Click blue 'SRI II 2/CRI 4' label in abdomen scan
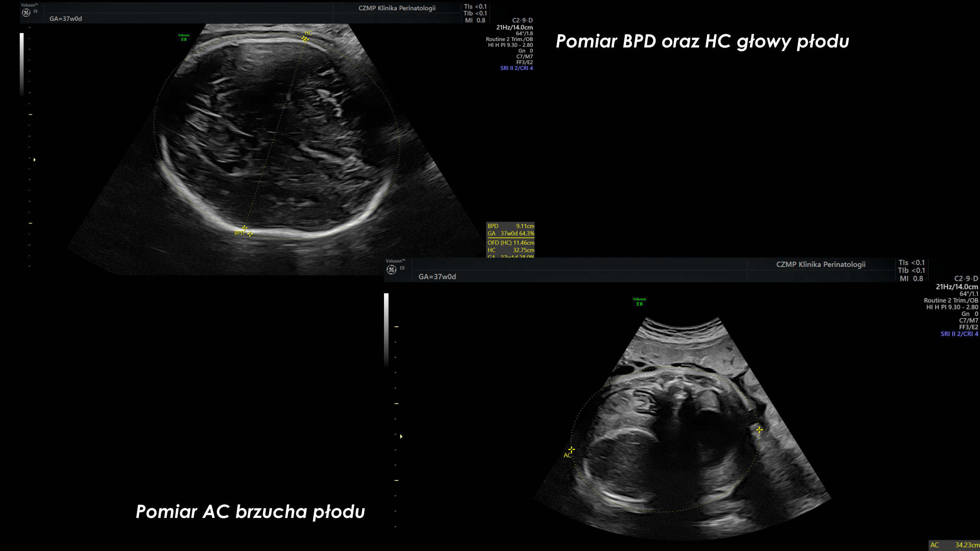The width and height of the screenshot is (980, 551). 959,334
